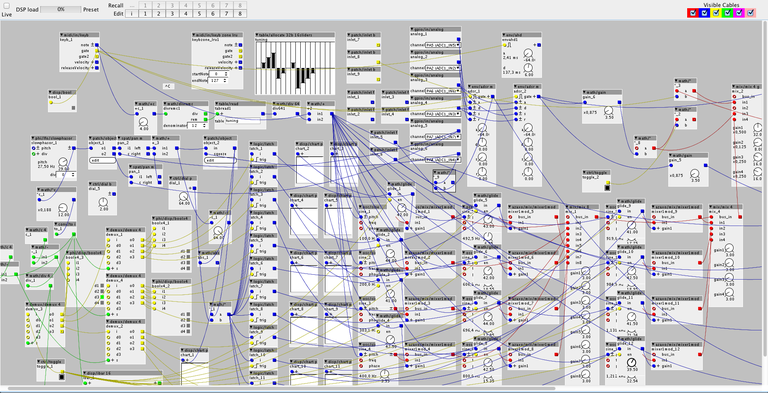Screen dimensions: 768x393
Task: Toggle the magenta visible cables checkbox
Action: [x=740, y=13]
